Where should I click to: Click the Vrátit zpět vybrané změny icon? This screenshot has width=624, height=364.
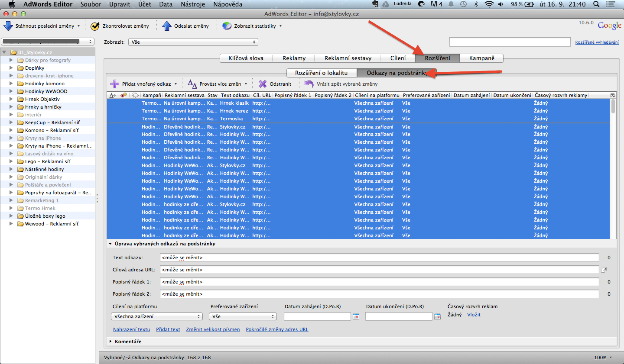(309, 84)
